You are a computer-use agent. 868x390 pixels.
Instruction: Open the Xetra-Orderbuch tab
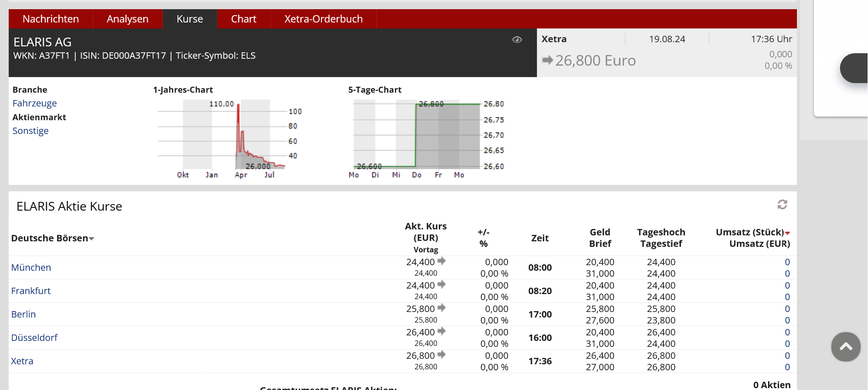(323, 19)
